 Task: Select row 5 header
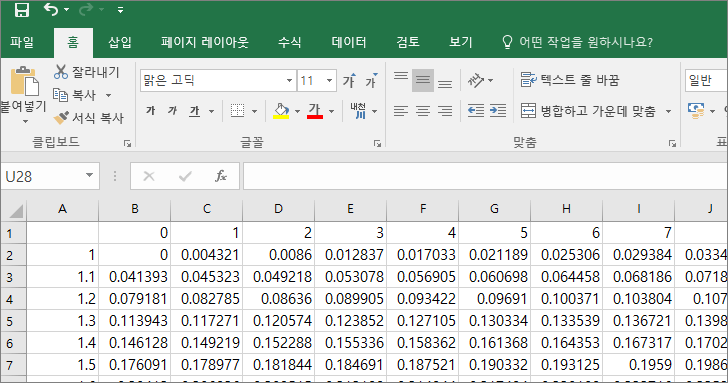click(x=13, y=321)
